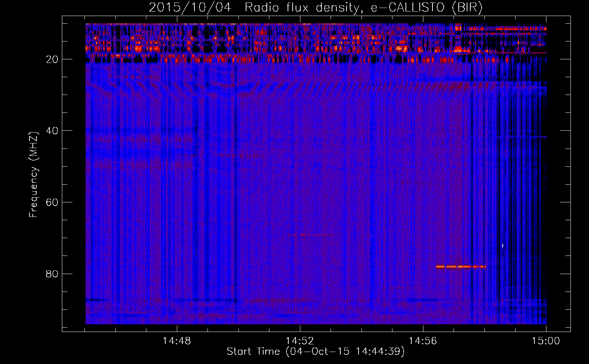Click the '14:48' time tick label
This screenshot has width=589, height=364.
177,341
